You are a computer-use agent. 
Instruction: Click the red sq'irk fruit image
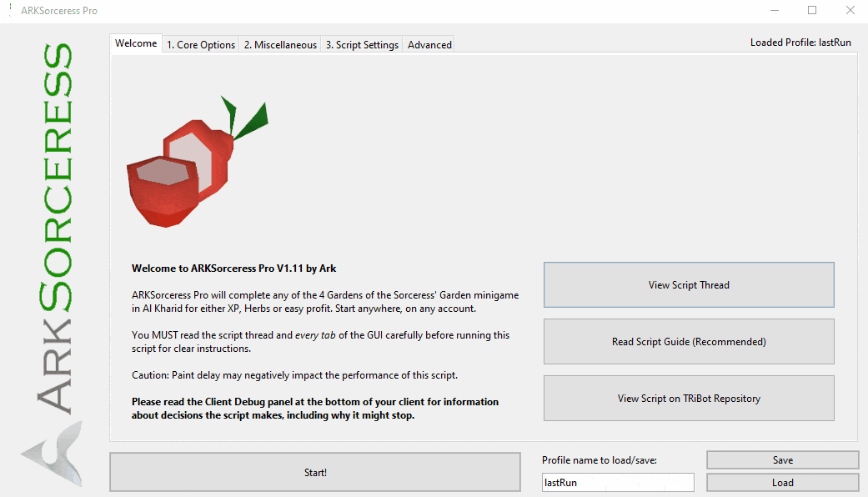(197, 162)
